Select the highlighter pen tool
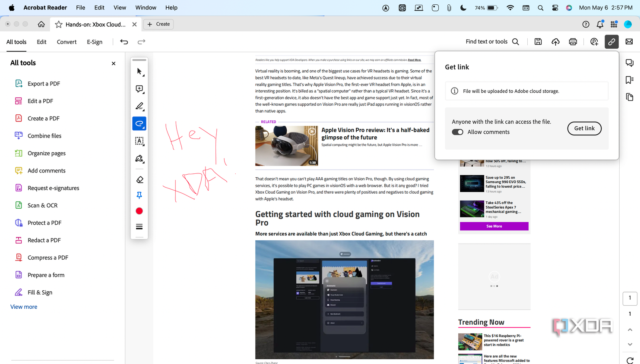This screenshot has height=364, width=640. [x=139, y=106]
